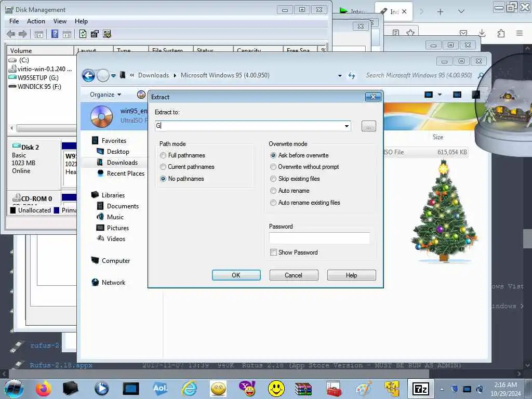This screenshot has width=532, height=399.
Task: Launch Internet Explorer from taskbar
Action: click(189, 389)
